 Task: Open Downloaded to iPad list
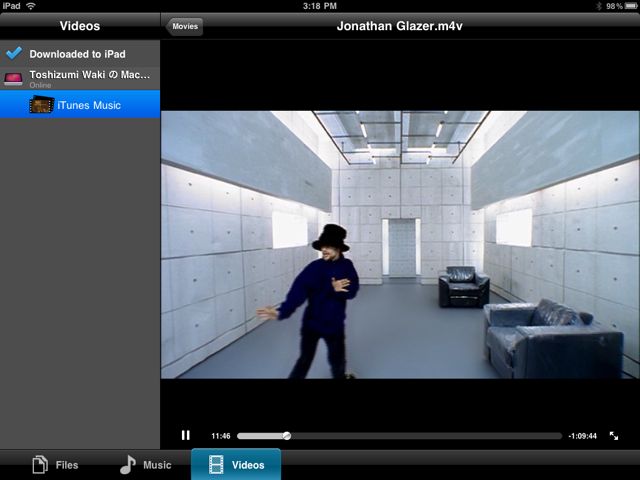click(80, 54)
